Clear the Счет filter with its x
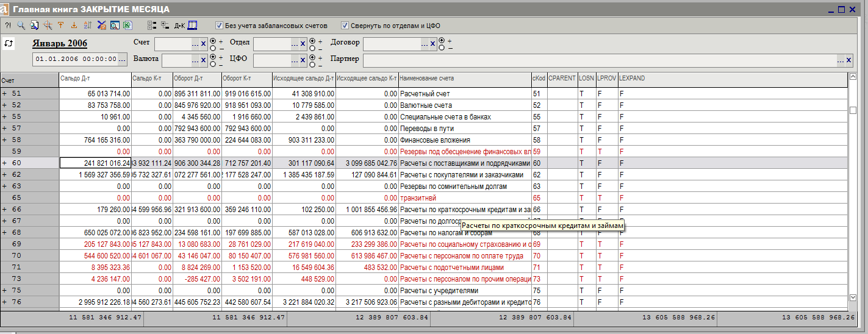The image size is (868, 334). [x=203, y=43]
